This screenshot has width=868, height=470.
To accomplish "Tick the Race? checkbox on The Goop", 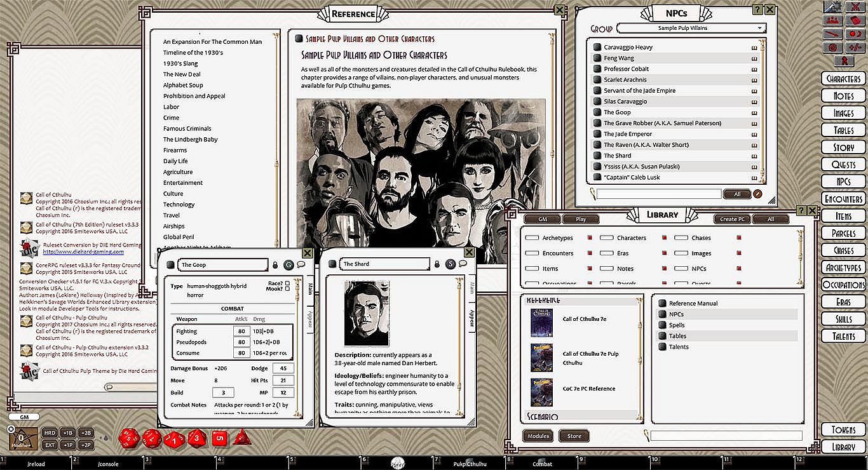I will click(287, 283).
